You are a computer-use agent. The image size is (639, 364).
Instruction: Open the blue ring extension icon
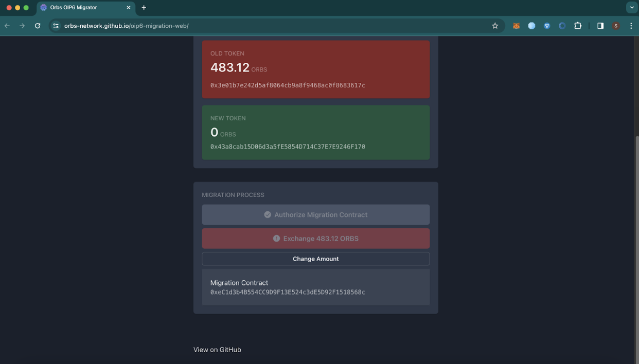(x=562, y=26)
